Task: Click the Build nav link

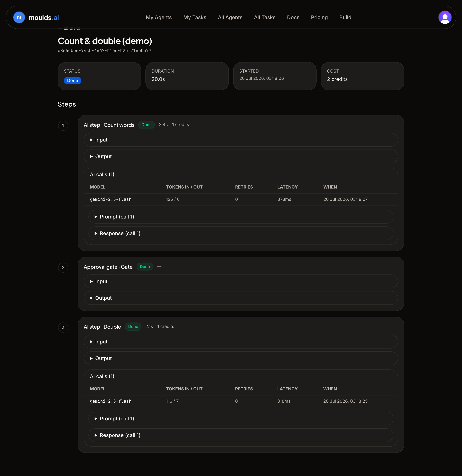Action: tap(345, 18)
